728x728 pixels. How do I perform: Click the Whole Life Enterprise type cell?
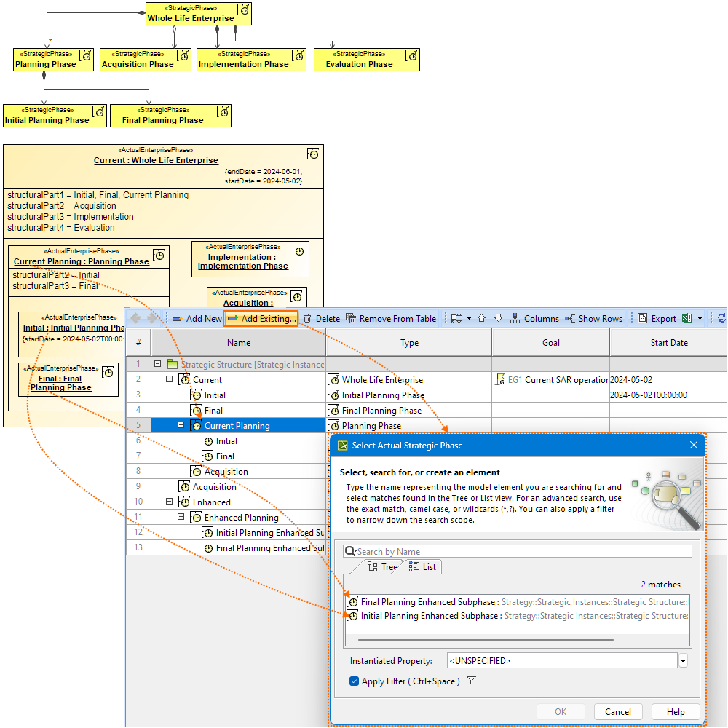(408, 380)
